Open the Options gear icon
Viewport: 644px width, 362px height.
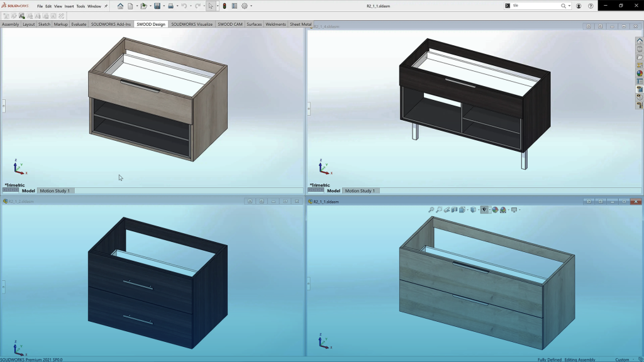[x=245, y=6]
